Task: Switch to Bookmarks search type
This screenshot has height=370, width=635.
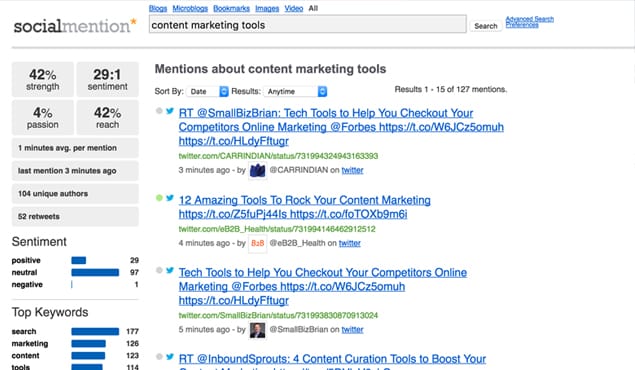Action: click(x=231, y=9)
